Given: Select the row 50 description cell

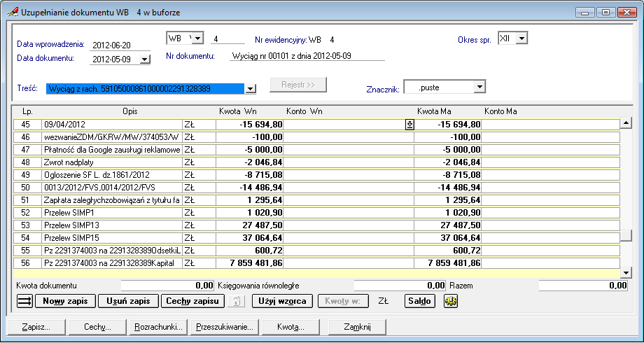Looking at the screenshot, I should tap(111, 188).
